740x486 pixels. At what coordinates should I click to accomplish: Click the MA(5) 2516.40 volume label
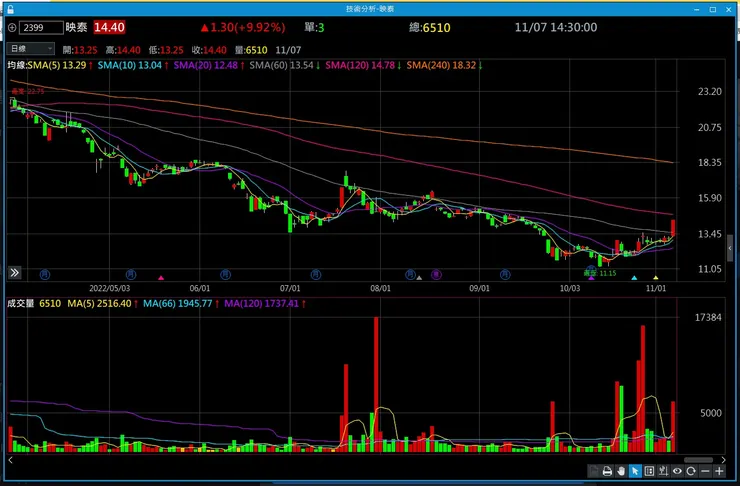(x=99, y=303)
